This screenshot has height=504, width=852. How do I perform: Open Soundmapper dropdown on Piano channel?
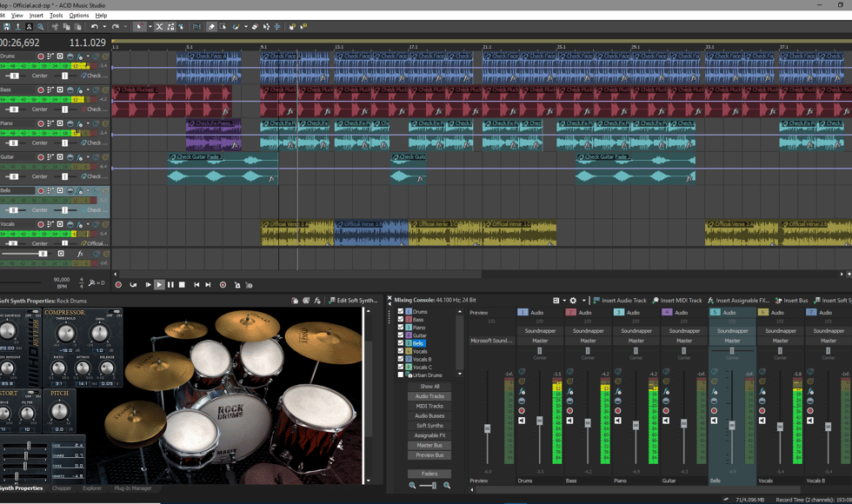click(636, 331)
